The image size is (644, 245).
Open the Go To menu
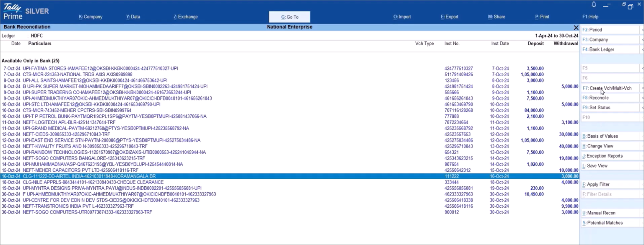(289, 17)
